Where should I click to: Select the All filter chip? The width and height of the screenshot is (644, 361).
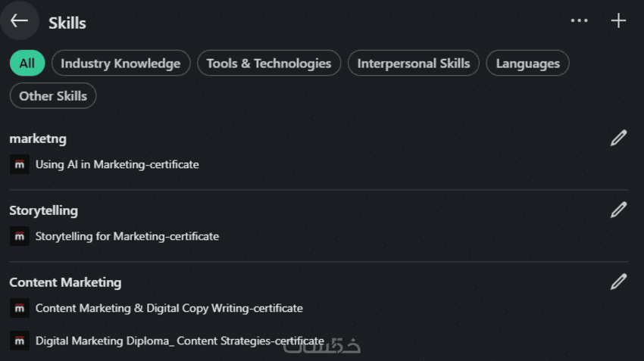(27, 64)
